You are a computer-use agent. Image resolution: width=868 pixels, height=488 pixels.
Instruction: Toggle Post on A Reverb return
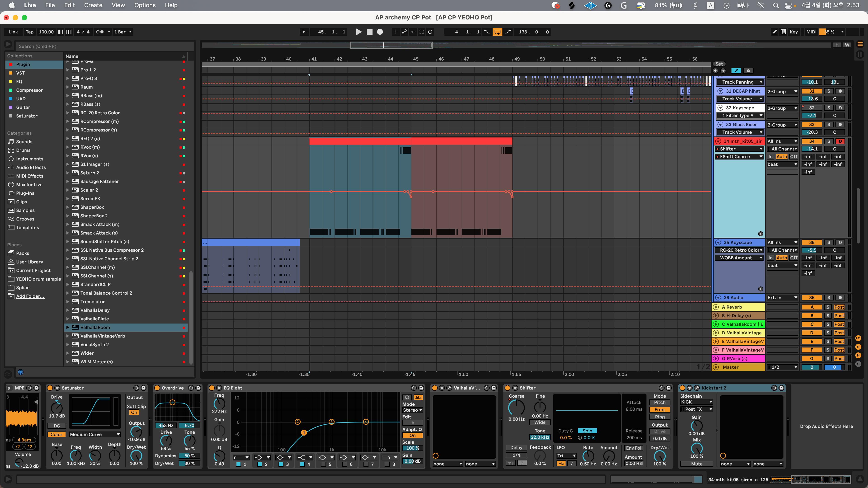coord(839,307)
